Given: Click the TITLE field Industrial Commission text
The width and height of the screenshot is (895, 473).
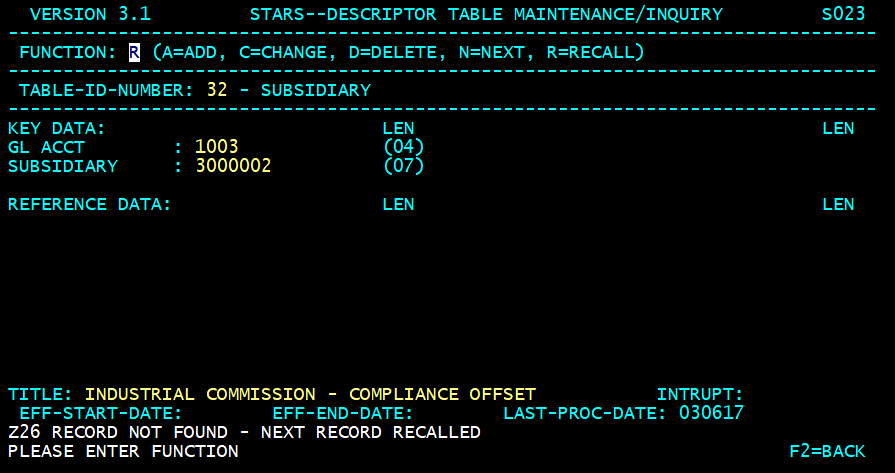Looking at the screenshot, I should click(310, 394).
